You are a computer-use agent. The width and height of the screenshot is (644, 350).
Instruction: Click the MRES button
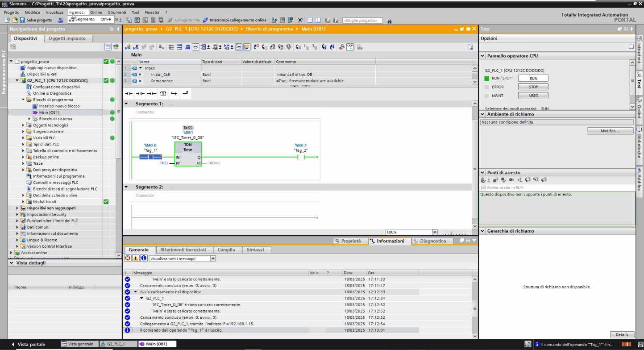[x=533, y=96]
